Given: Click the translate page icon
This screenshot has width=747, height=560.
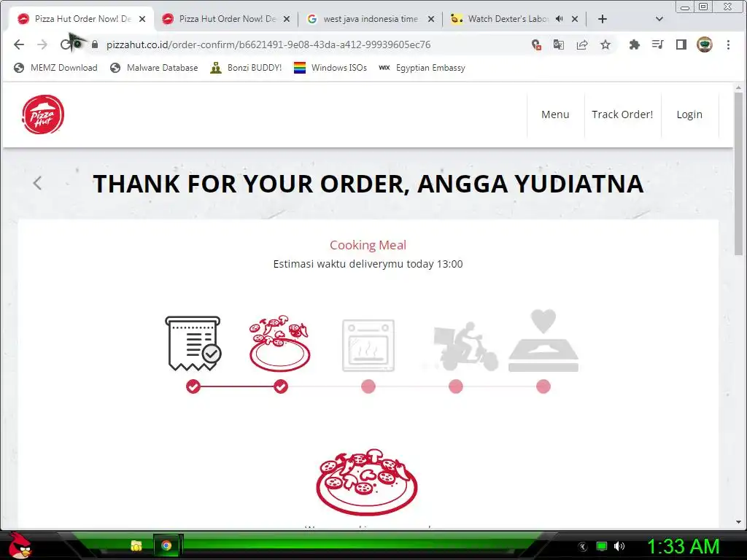Looking at the screenshot, I should [x=558, y=44].
